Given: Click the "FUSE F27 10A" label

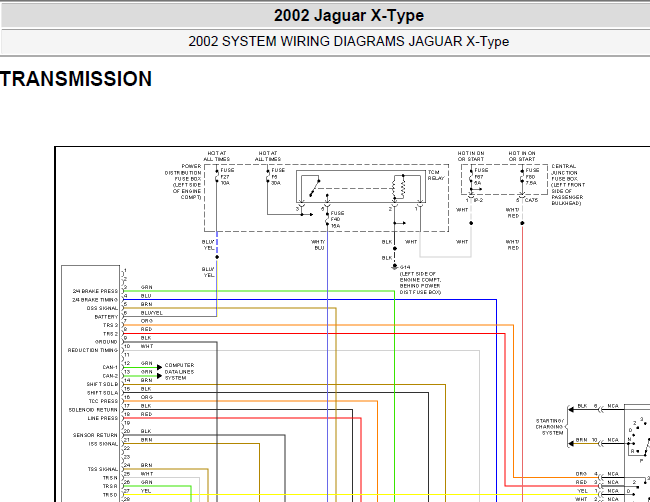Looking at the screenshot, I should (227, 177).
